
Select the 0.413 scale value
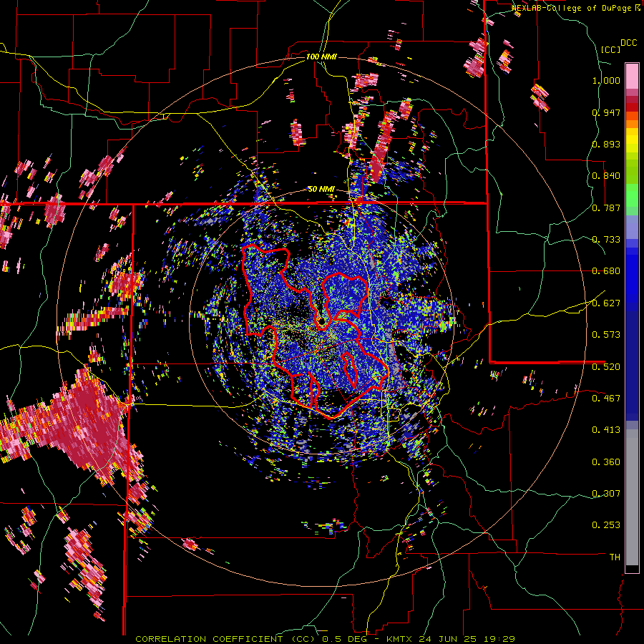tap(606, 430)
